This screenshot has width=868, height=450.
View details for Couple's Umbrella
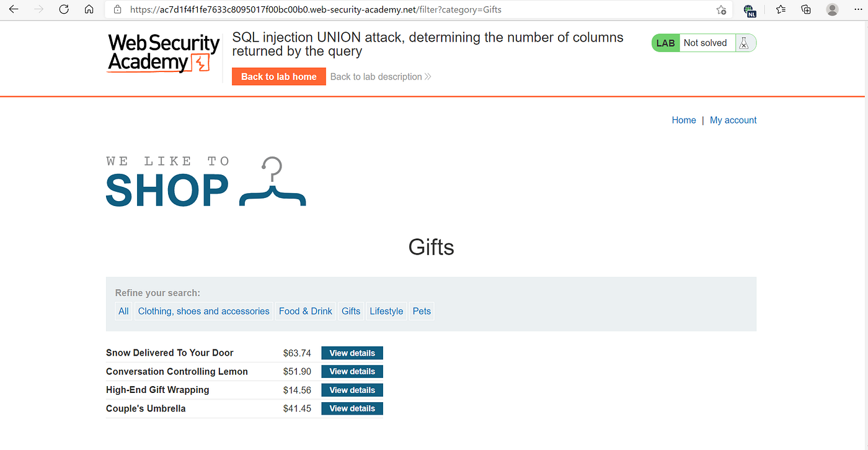pyautogui.click(x=352, y=408)
